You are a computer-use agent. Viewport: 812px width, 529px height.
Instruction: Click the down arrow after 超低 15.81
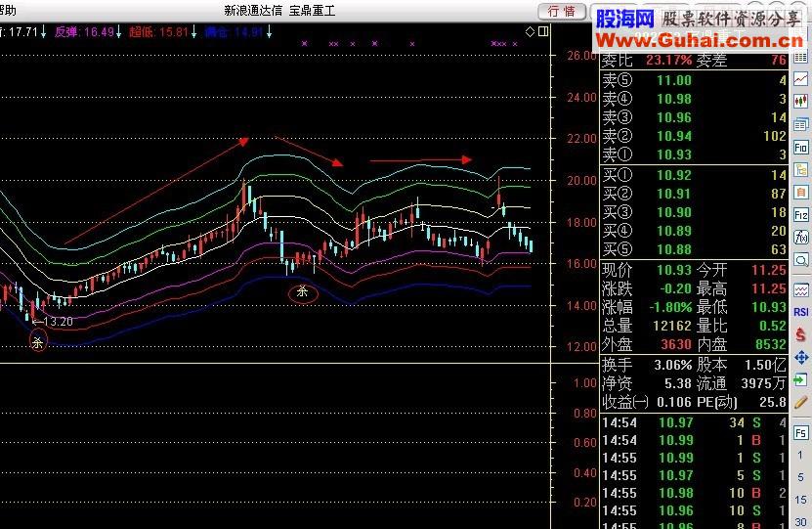click(x=194, y=32)
